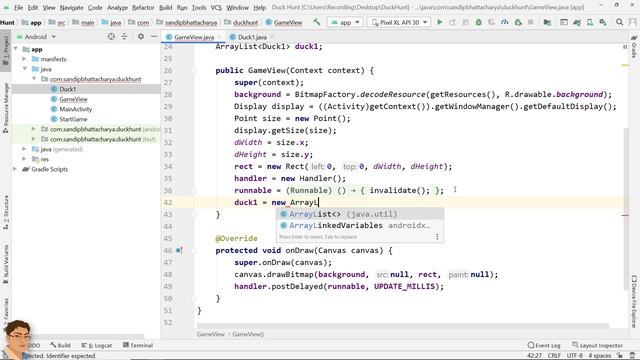Open project panel settings gear
The height and width of the screenshot is (360, 640).
coord(141,36)
